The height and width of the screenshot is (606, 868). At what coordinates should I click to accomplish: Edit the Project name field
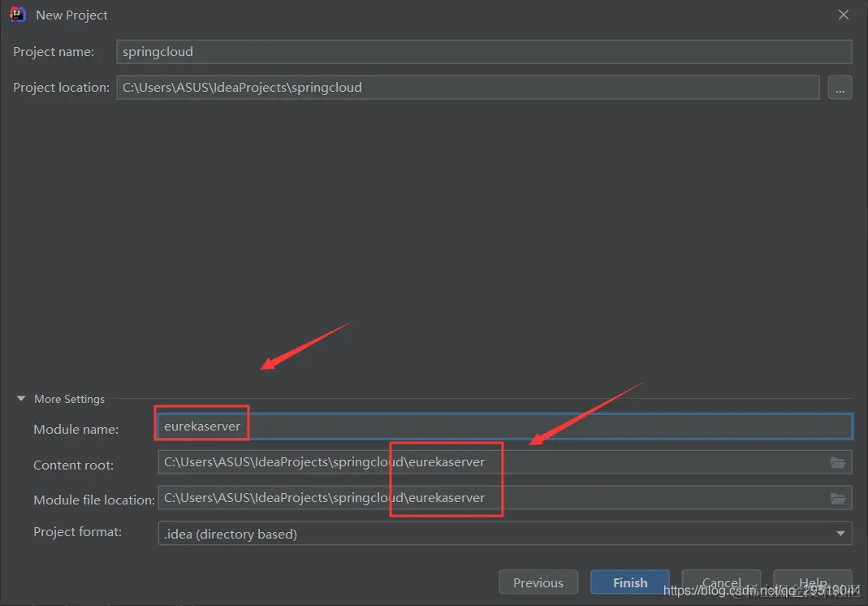pyautogui.click(x=484, y=51)
